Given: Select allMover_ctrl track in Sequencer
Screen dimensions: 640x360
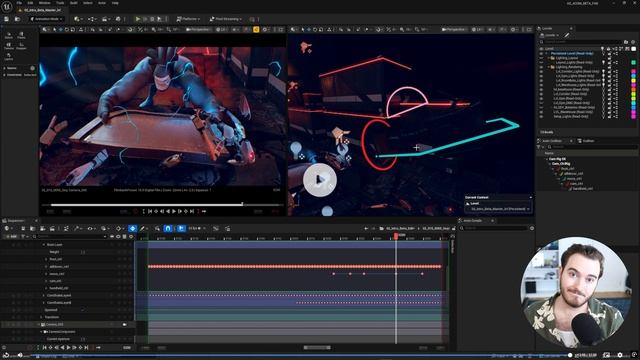Looking at the screenshot, I should coord(59,267).
